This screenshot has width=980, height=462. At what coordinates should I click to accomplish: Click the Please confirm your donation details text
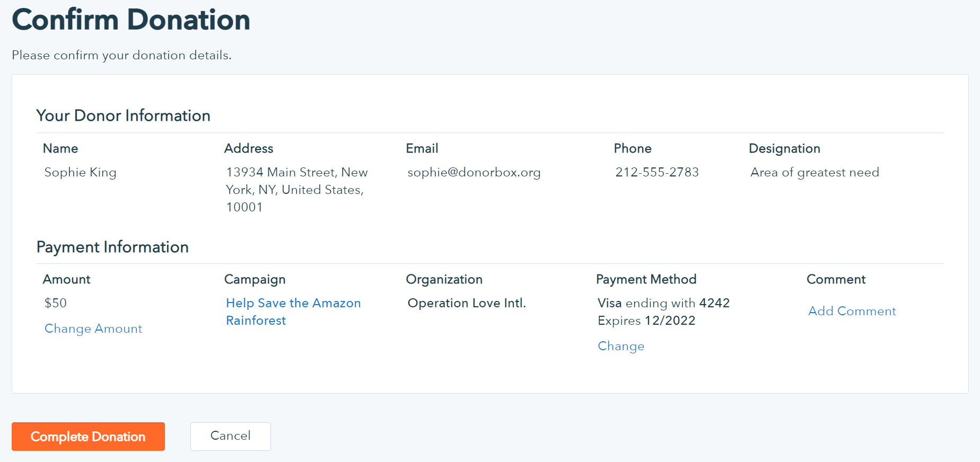[x=121, y=55]
